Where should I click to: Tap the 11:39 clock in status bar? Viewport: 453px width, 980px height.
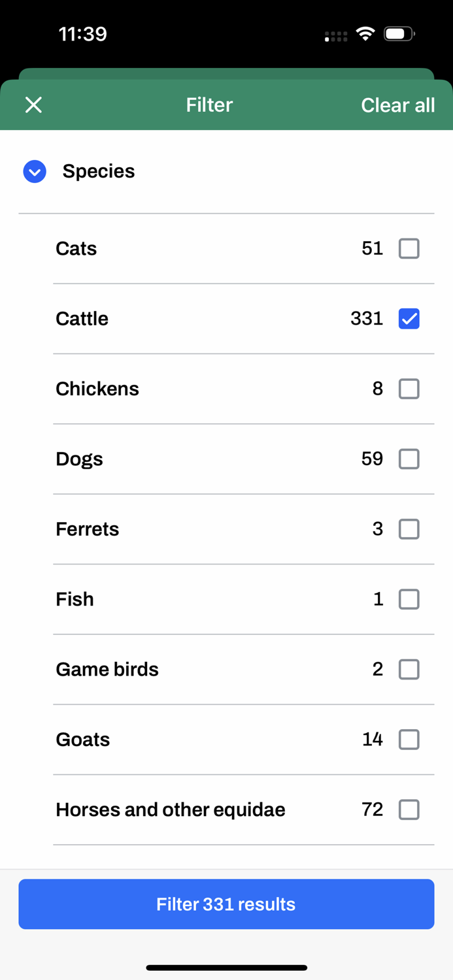(83, 34)
